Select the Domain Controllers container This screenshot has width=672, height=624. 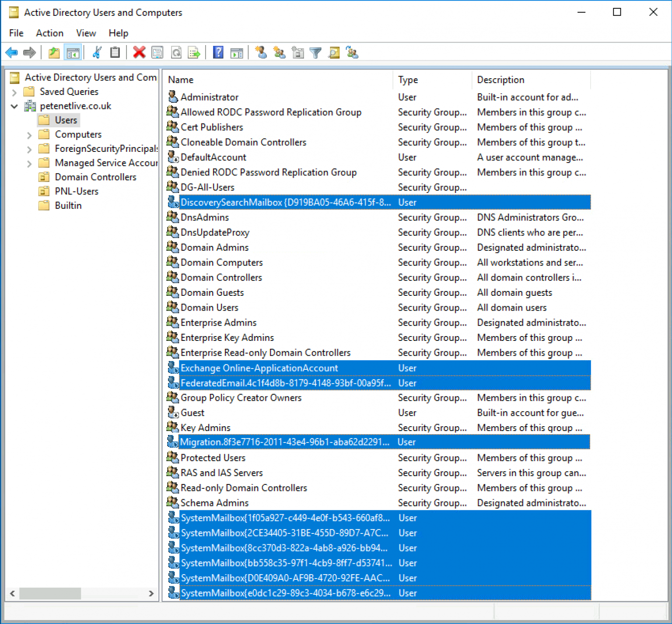(x=95, y=177)
